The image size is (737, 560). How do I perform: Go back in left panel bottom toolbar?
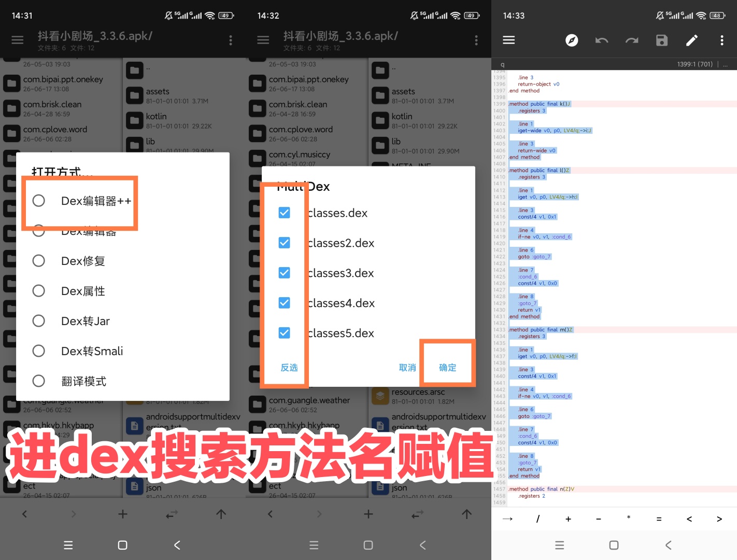click(x=24, y=514)
